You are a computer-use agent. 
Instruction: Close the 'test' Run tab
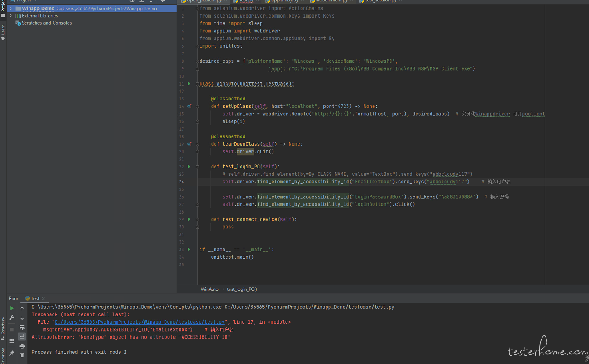pyautogui.click(x=43, y=299)
